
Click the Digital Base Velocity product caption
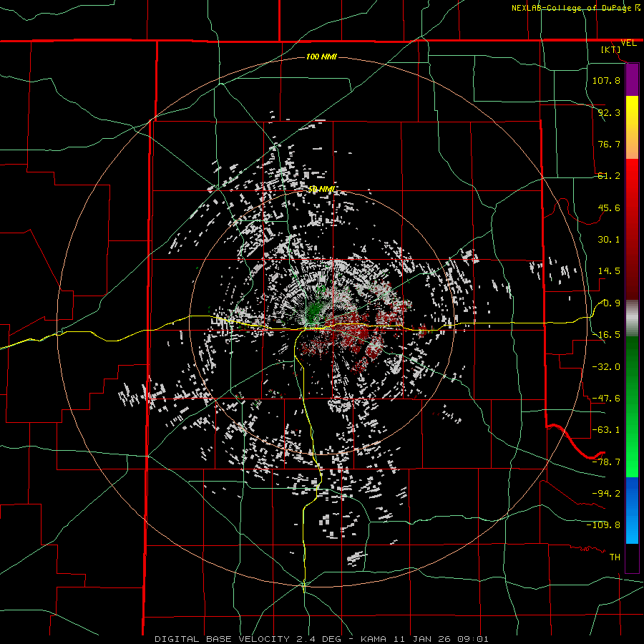(x=321, y=639)
